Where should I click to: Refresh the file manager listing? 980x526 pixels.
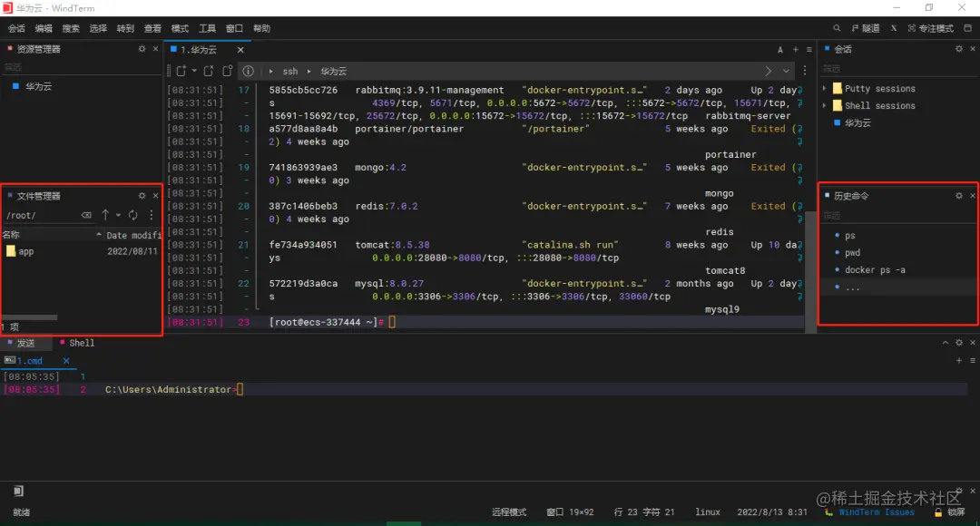coord(133,215)
